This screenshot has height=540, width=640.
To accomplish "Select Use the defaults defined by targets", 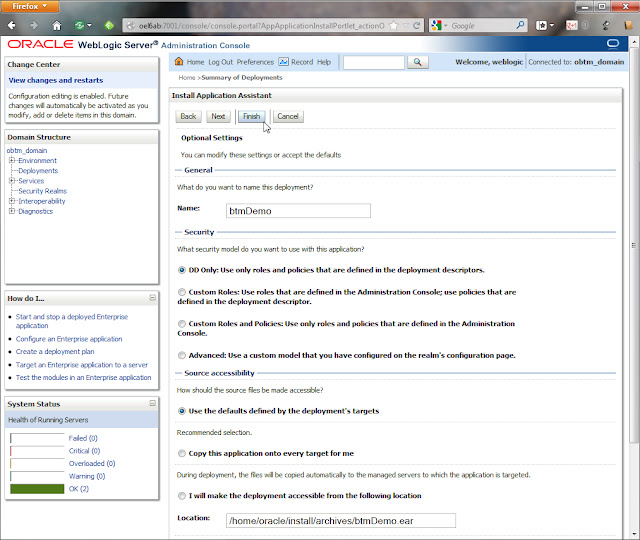I will click(x=182, y=411).
